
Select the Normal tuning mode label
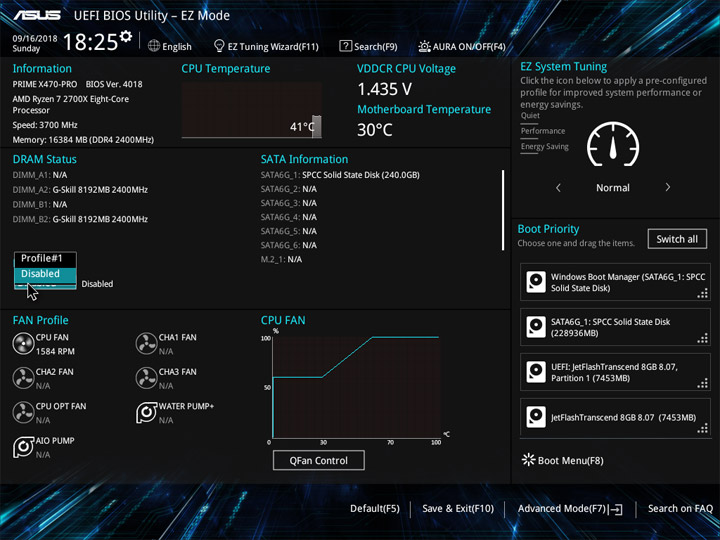coord(613,188)
